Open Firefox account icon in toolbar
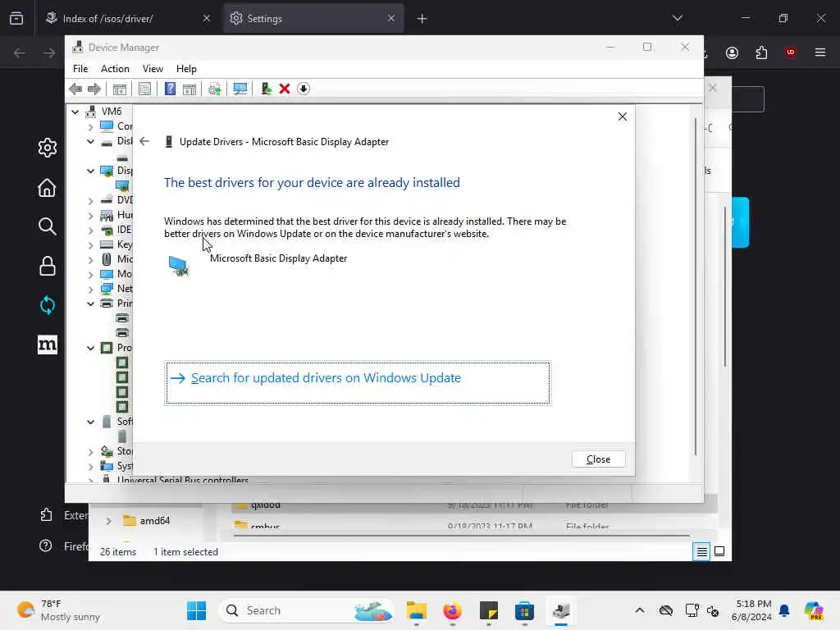The height and width of the screenshot is (630, 840). 732,52
